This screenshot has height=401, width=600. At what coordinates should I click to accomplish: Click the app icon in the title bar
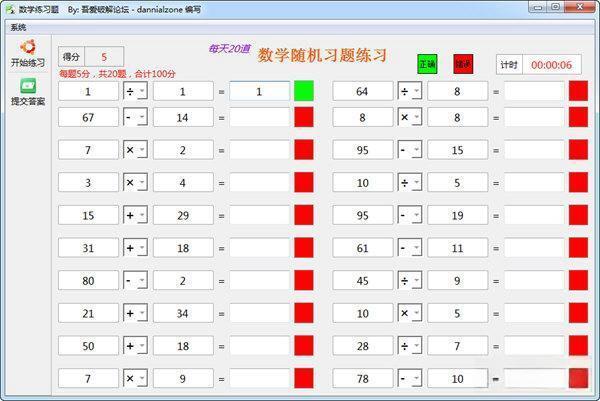(x=10, y=9)
